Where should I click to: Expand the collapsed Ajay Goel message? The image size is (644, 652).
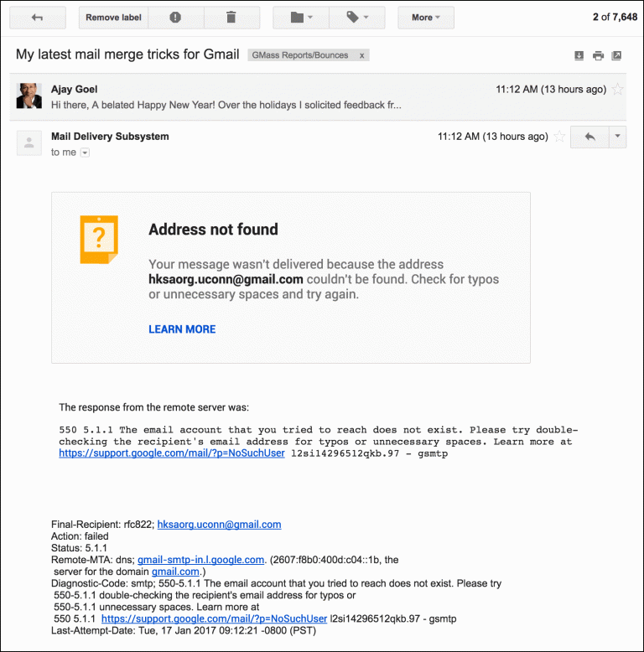pos(318,97)
